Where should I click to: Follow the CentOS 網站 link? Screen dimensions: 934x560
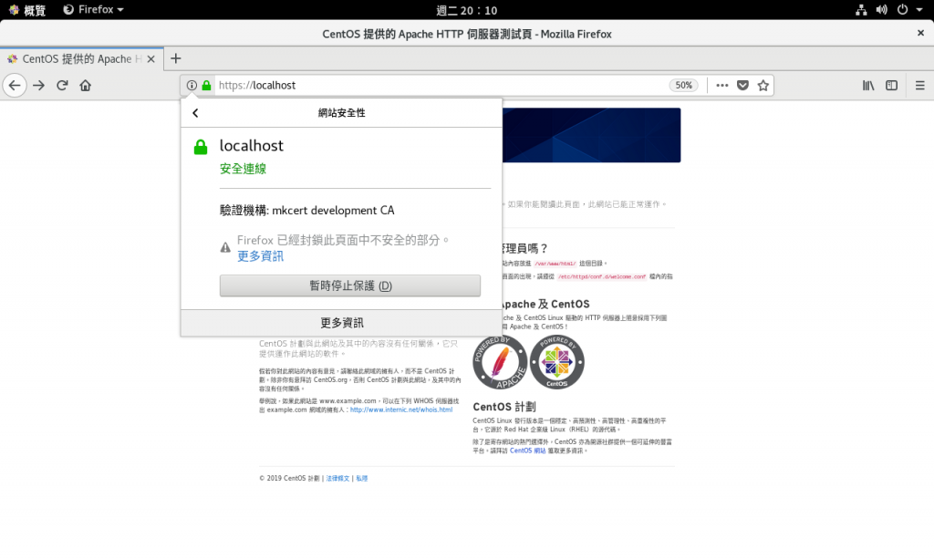pyautogui.click(x=527, y=451)
